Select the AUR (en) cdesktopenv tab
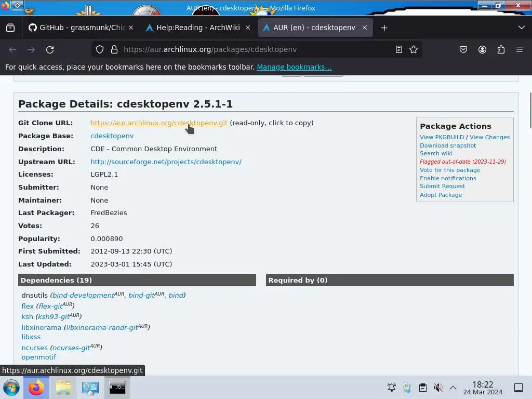Image resolution: width=532 pixels, height=399 pixels. tap(315, 28)
